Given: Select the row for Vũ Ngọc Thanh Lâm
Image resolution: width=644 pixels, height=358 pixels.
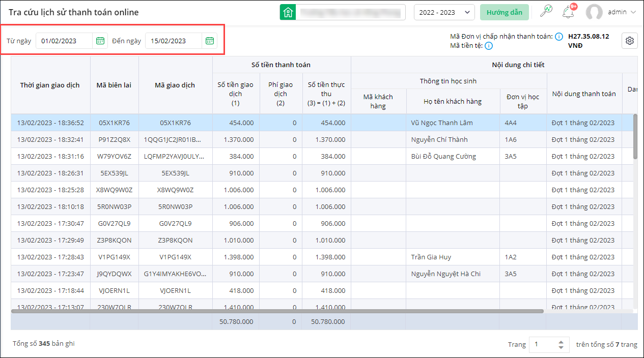Looking at the screenshot, I should [442, 123].
